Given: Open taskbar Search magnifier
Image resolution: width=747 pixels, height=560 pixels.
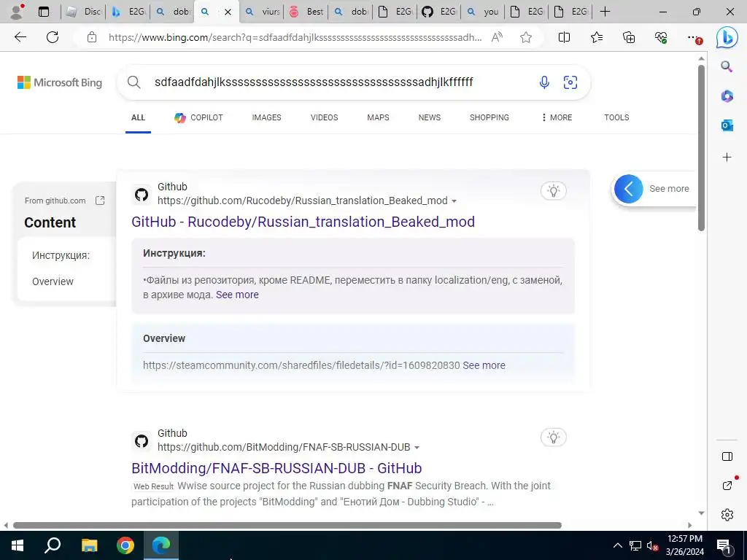Looking at the screenshot, I should (x=53, y=545).
